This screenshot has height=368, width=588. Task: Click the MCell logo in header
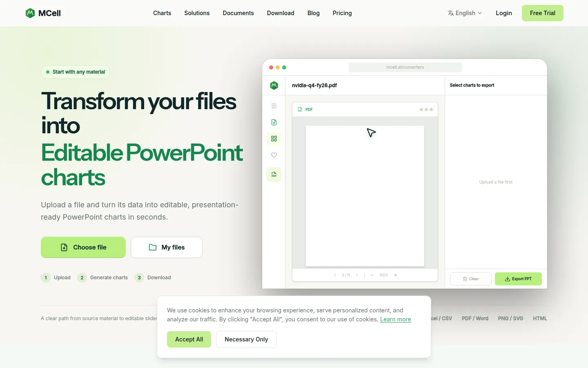(43, 13)
